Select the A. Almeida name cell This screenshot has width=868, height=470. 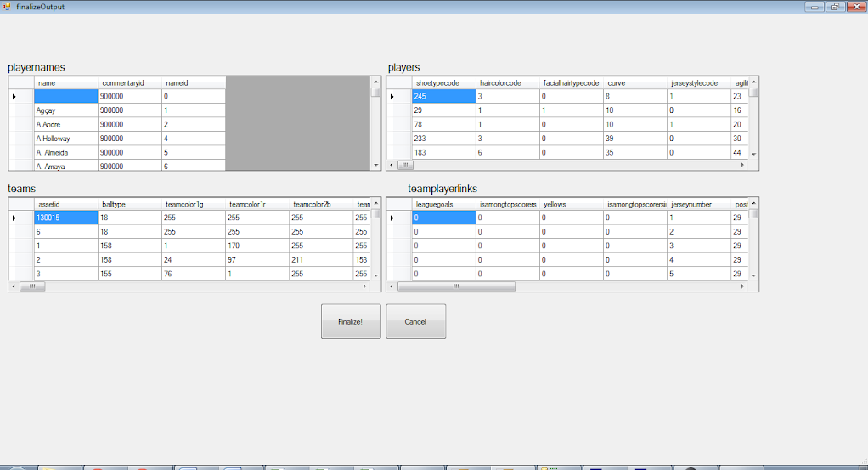[x=66, y=152]
